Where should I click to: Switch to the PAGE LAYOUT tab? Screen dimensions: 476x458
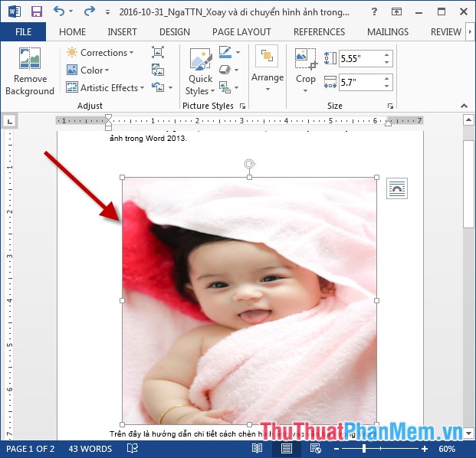pyautogui.click(x=241, y=32)
